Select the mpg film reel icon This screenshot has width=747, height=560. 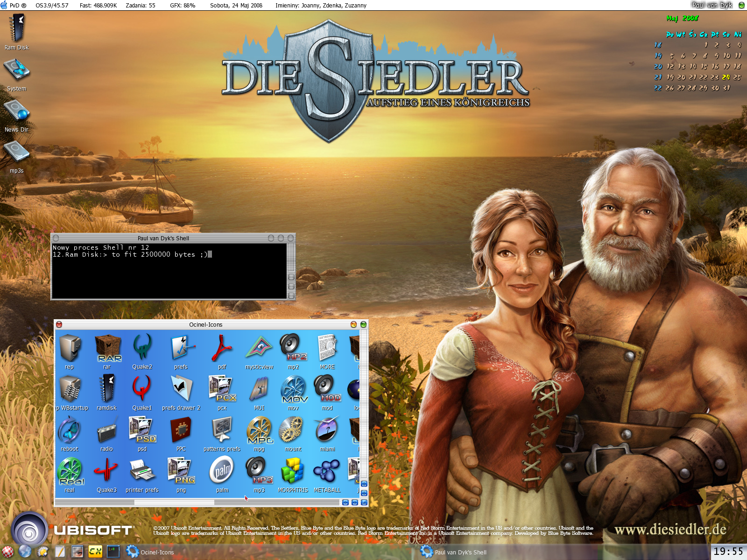pyautogui.click(x=259, y=434)
